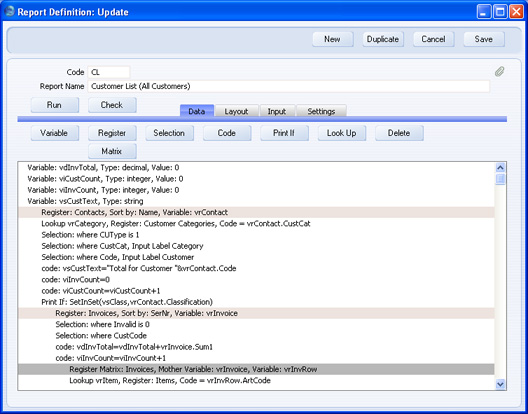528x414 pixels.
Task: Add a Matrix with the Matrix button
Action: coord(112,151)
